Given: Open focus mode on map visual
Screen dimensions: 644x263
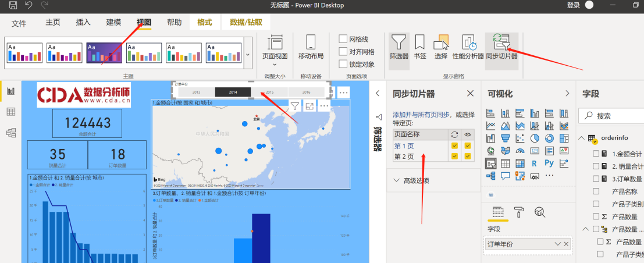Looking at the screenshot, I should click(x=309, y=106).
